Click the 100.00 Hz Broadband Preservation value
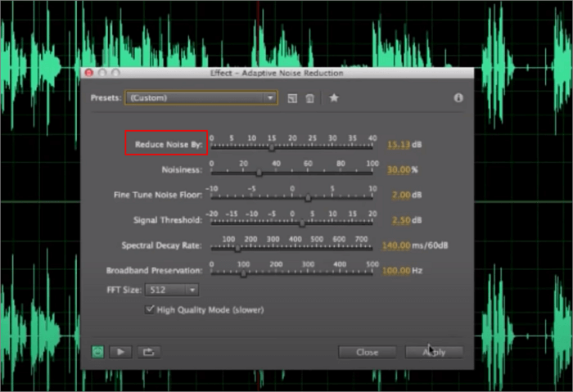 coord(397,271)
